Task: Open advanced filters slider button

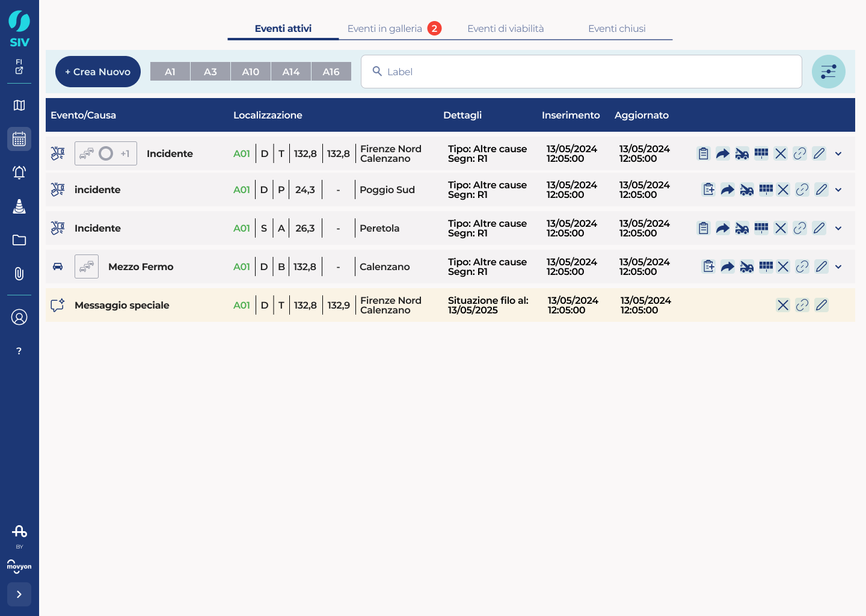Action: (x=829, y=72)
